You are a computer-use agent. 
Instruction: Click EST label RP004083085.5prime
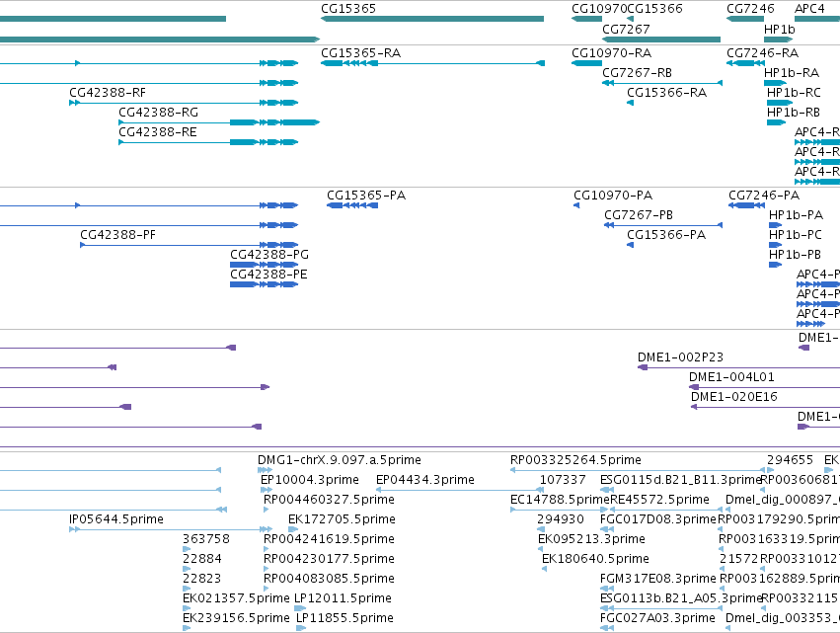click(329, 579)
